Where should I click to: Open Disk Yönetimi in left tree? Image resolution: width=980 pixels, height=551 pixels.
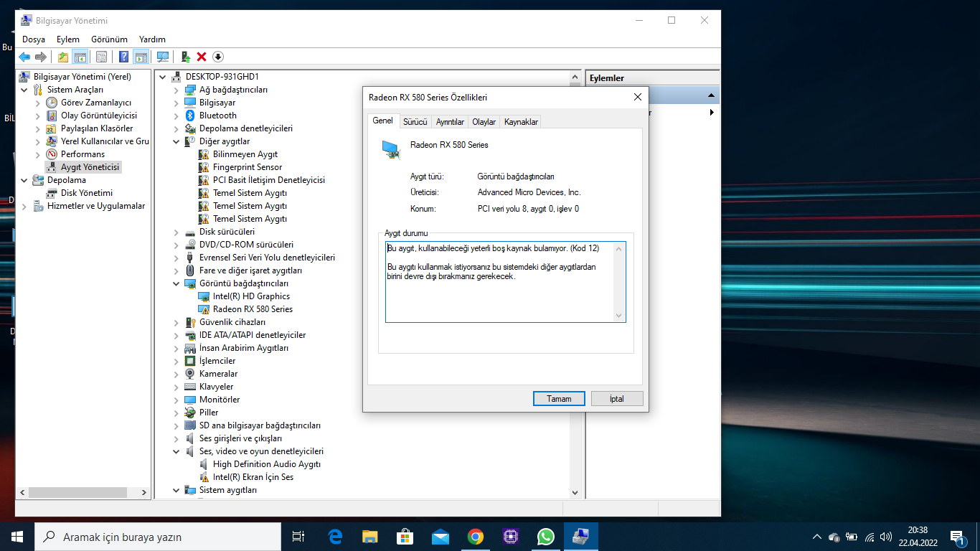click(87, 193)
